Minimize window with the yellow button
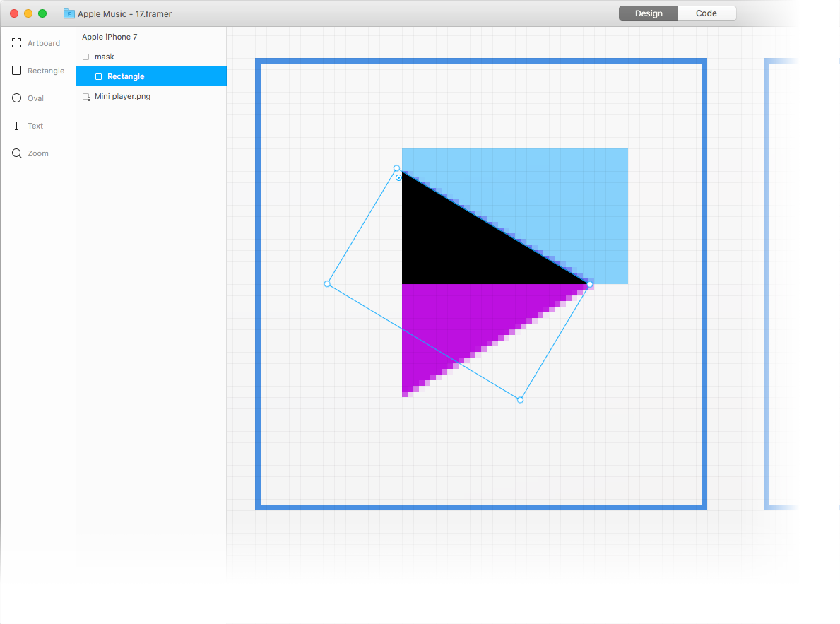Image resolution: width=840 pixels, height=624 pixels. 28,13
